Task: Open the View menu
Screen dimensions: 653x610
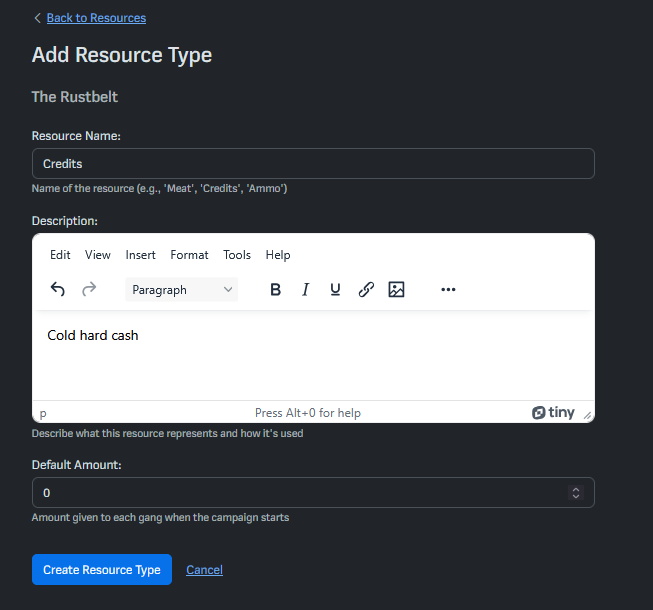Action: pos(98,255)
